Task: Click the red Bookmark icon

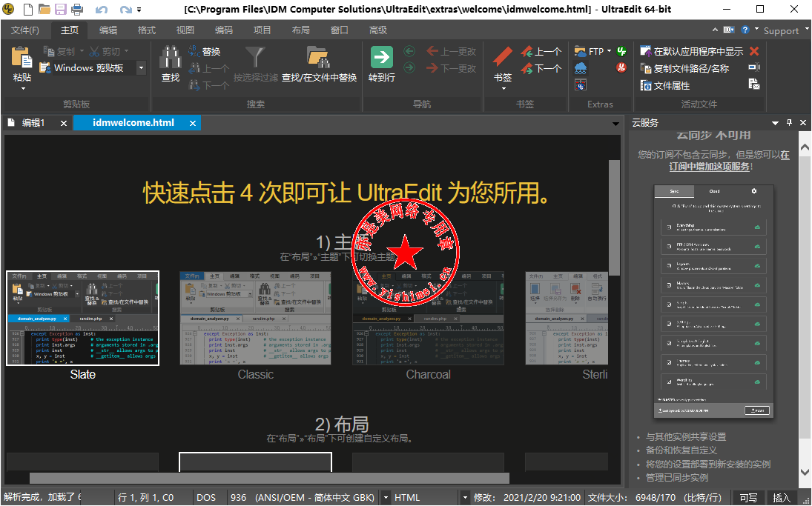Action: (x=503, y=56)
